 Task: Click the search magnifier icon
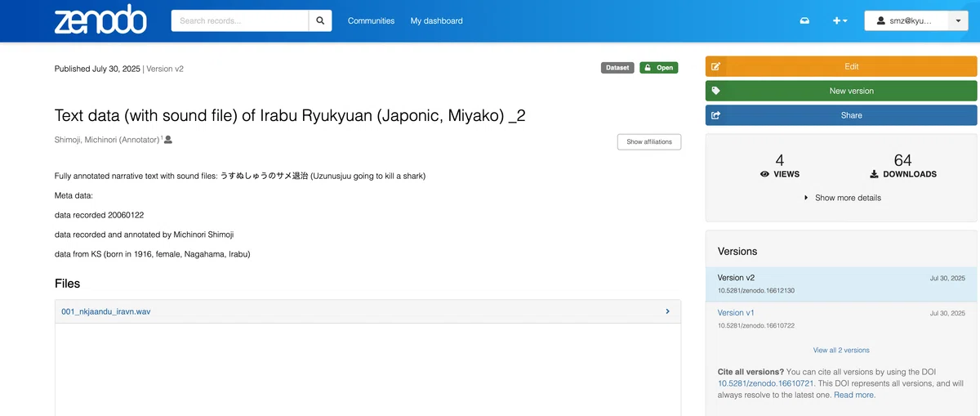pos(320,20)
